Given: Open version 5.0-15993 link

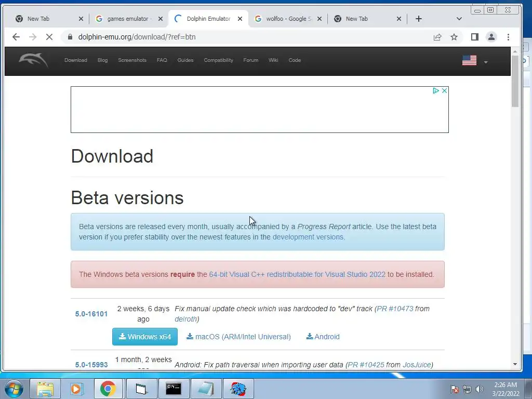Looking at the screenshot, I should click(91, 365).
